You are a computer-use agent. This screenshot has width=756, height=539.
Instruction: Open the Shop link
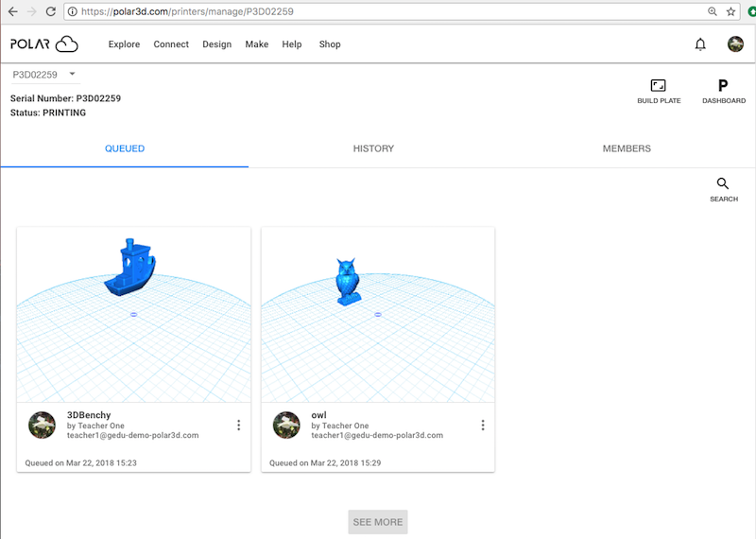click(330, 44)
